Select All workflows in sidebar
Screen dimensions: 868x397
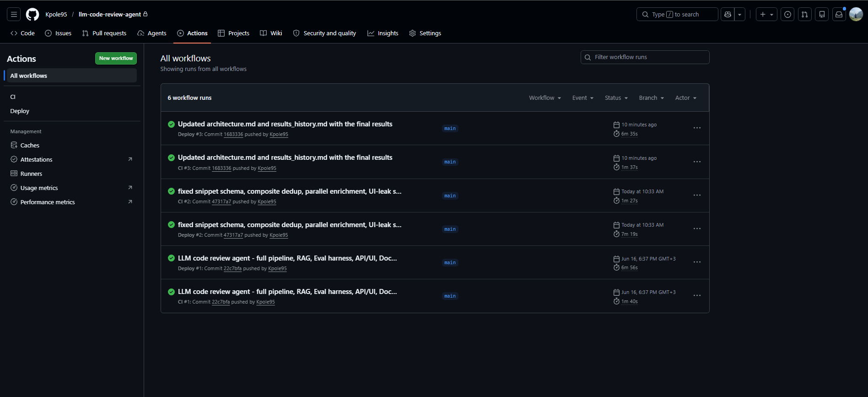point(72,76)
